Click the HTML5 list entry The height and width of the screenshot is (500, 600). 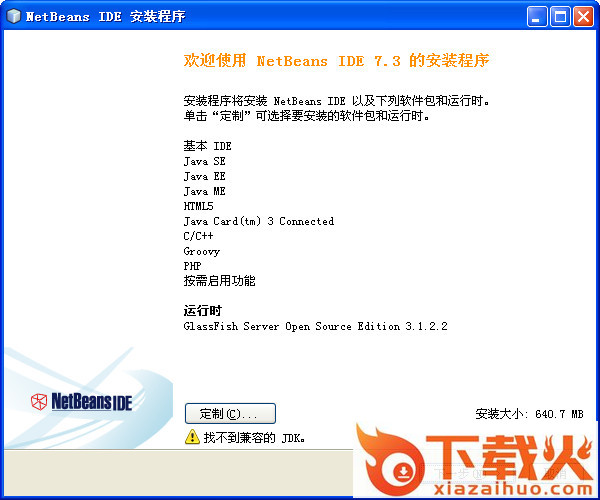[198, 206]
